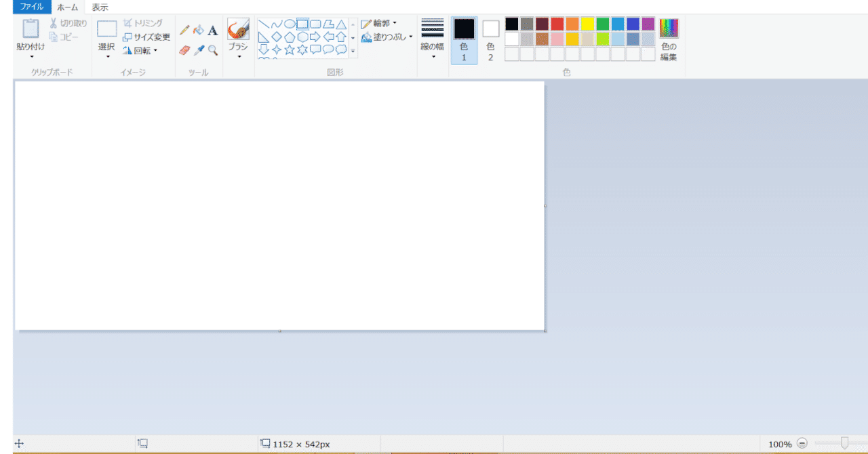Choose the Down arrow shape

pyautogui.click(x=264, y=49)
